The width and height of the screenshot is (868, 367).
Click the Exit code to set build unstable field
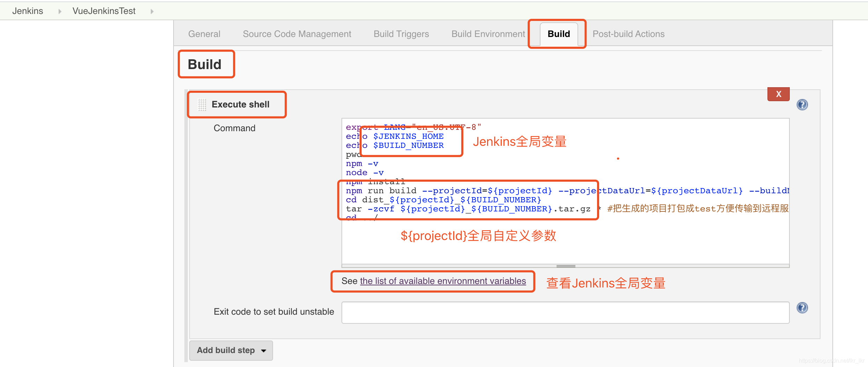point(565,313)
